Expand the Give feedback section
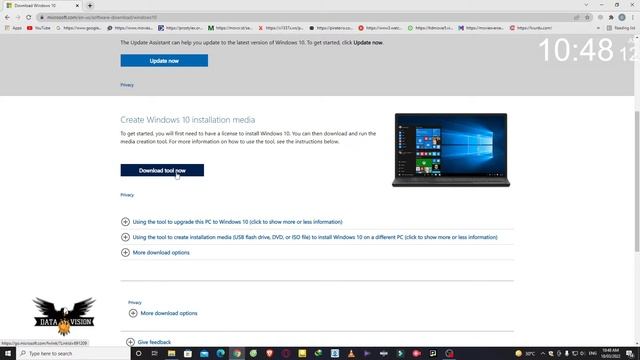640x360 pixels. point(149,342)
